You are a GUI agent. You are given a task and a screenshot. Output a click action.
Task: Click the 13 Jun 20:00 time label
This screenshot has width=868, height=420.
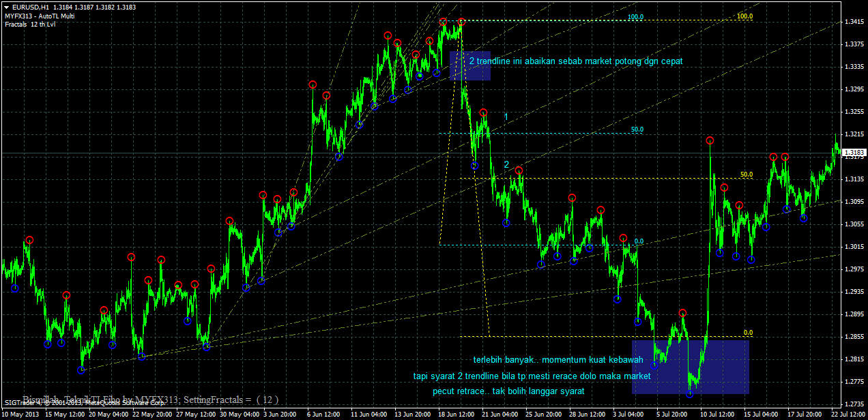(412, 414)
